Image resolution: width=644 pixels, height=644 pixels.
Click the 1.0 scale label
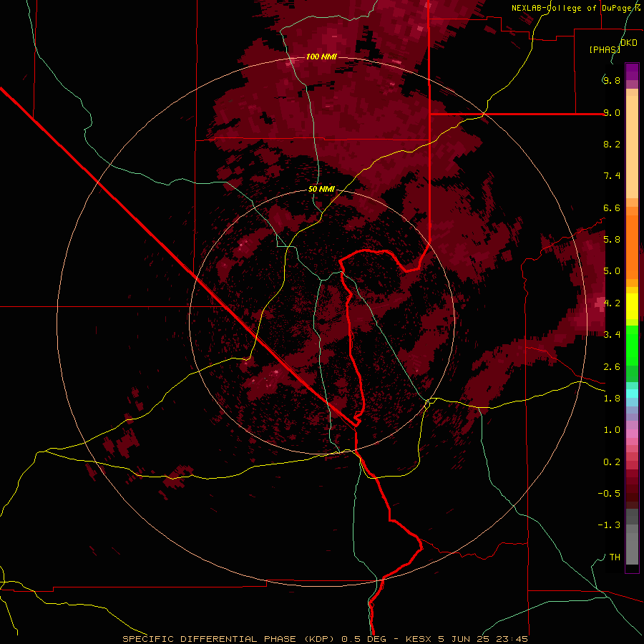[x=612, y=429]
